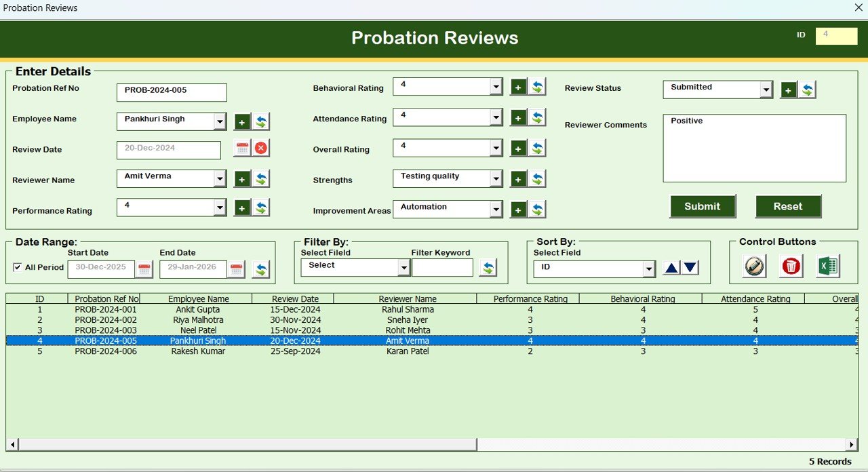This screenshot has height=472, width=868.
Task: Expand the Filter By Select dropdown
Action: (x=404, y=268)
